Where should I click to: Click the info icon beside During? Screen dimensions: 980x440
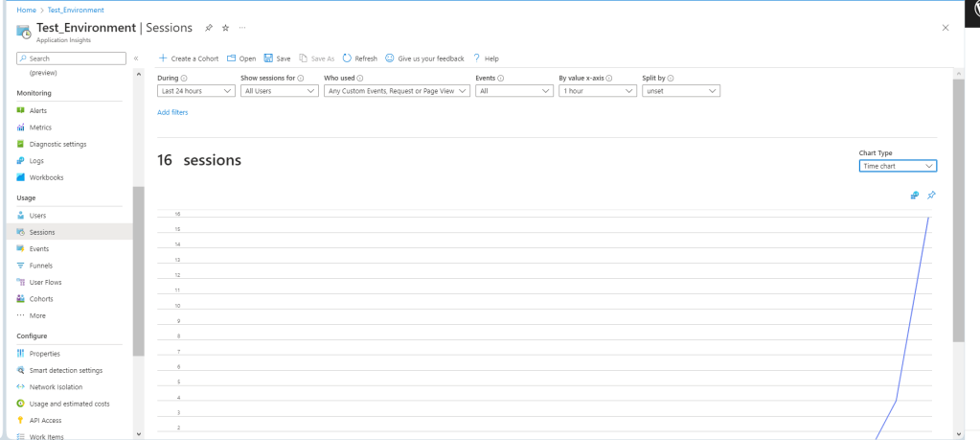(184, 78)
